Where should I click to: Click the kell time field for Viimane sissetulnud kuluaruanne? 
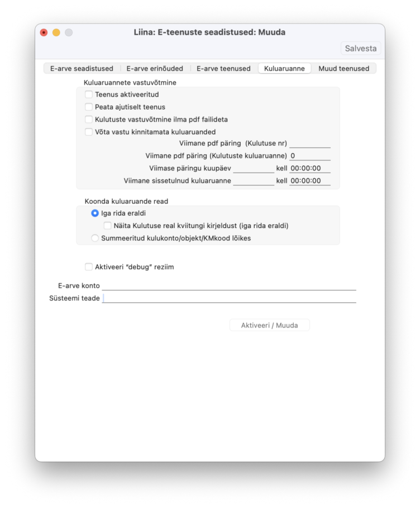(310, 181)
